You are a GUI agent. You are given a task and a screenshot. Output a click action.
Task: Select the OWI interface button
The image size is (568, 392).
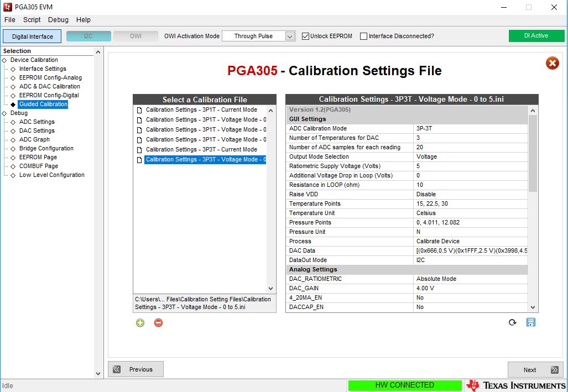136,36
